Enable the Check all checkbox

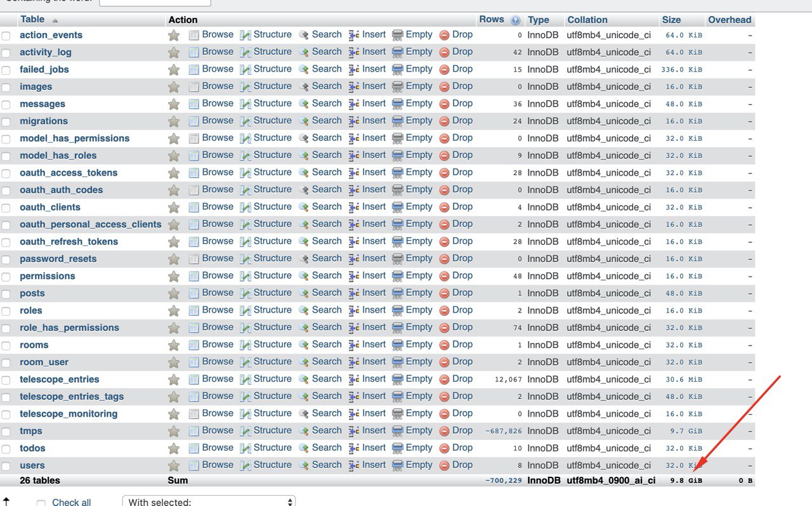pos(41,503)
